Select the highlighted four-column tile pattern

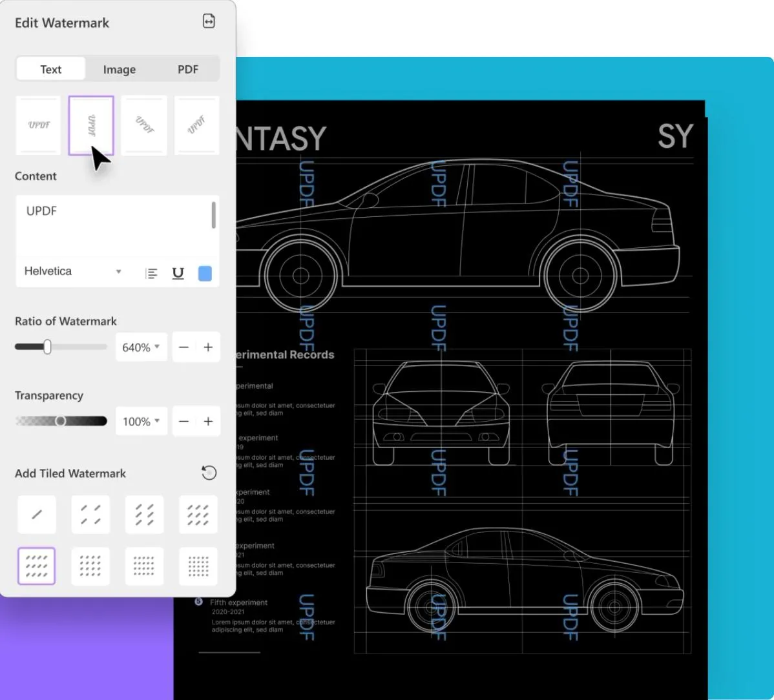(37, 566)
